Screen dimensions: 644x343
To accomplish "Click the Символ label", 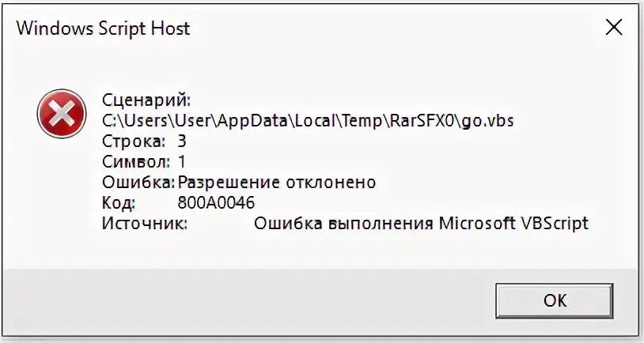I will (136, 162).
